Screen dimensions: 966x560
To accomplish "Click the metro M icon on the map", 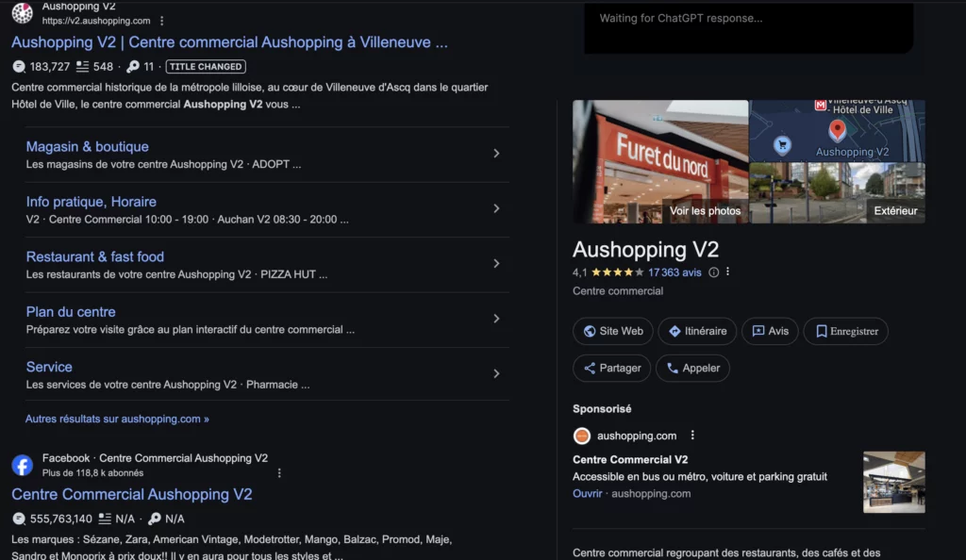I will pos(820,106).
